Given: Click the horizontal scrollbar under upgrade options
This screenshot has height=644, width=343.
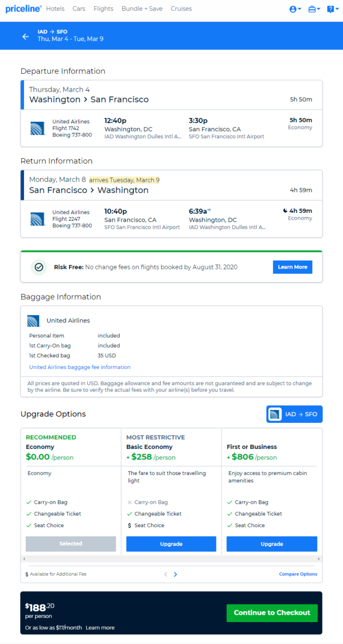Looking at the screenshot, I should pos(171,559).
